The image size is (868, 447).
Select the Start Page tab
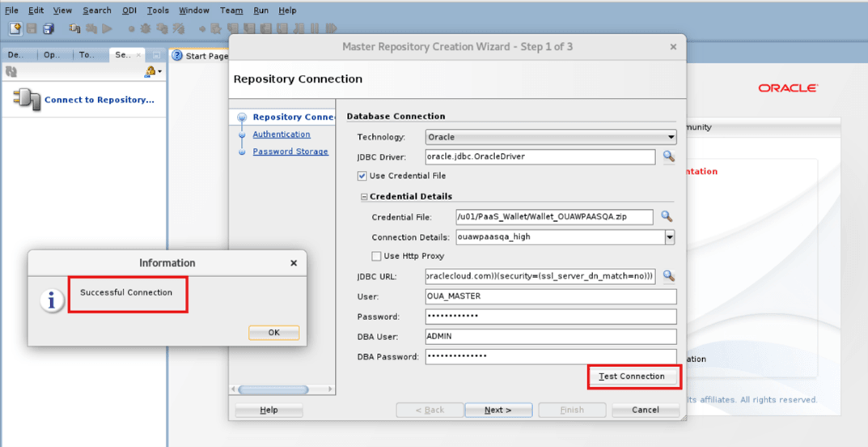pyautogui.click(x=200, y=56)
